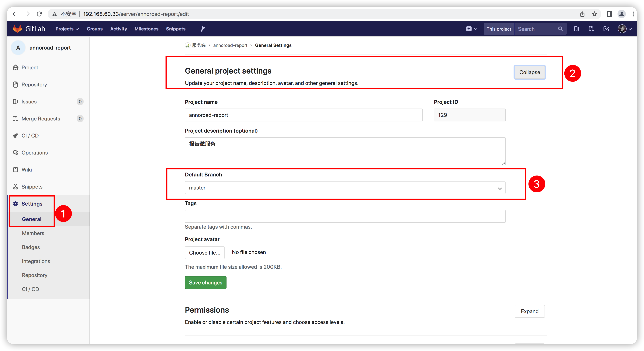The height and width of the screenshot is (351, 644).
Task: Click the annoroad-report breadcrumb link
Action: tap(230, 45)
